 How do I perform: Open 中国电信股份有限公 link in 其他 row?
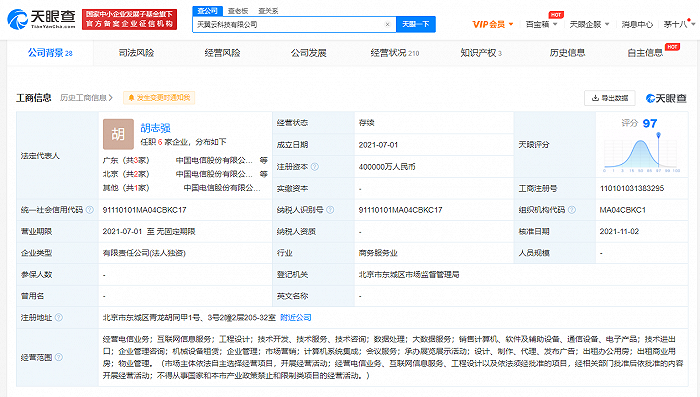[x=222, y=188]
